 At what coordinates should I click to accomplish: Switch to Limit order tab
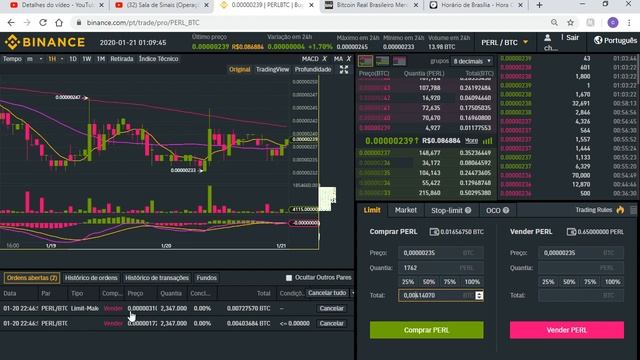coord(372,210)
